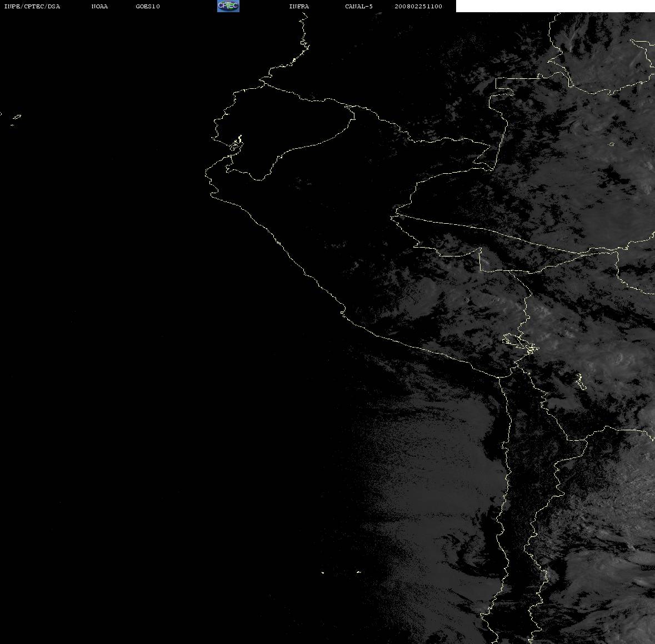Click the INPE/CPTEC/DSA header label
Image resolution: width=655 pixels, height=644 pixels.
point(32,6)
